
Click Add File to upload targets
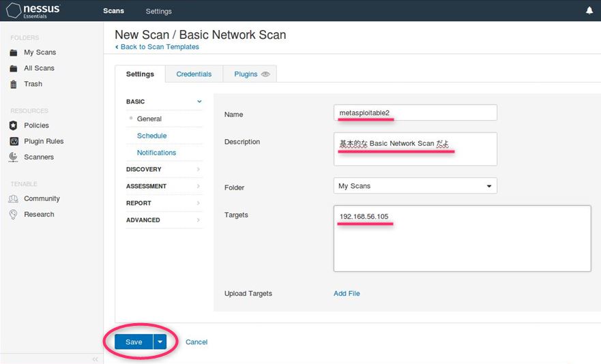tap(347, 294)
